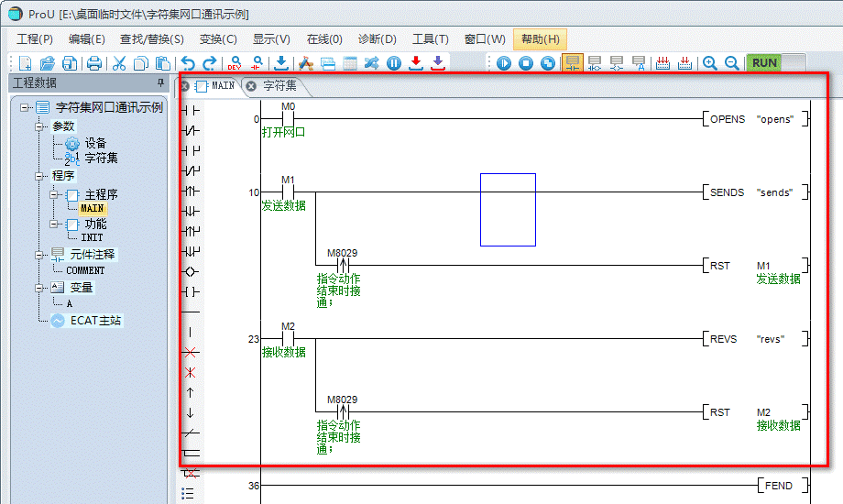Undo the last edit
The width and height of the screenshot is (843, 504).
[188, 63]
